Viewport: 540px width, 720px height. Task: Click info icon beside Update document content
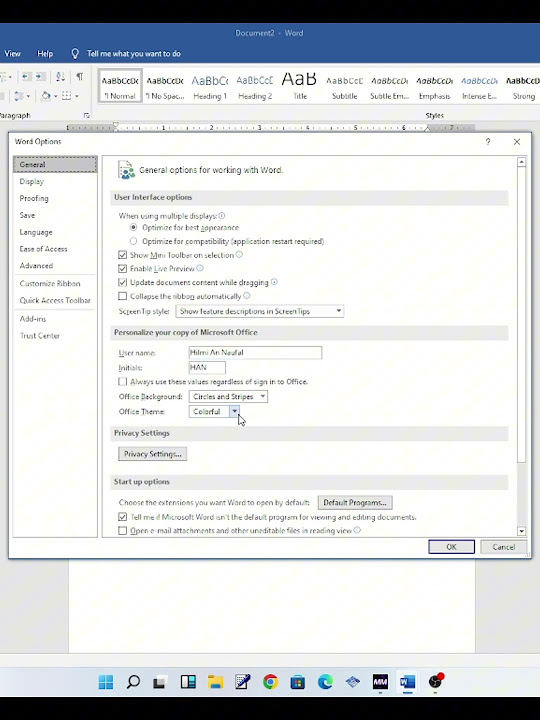[274, 282]
